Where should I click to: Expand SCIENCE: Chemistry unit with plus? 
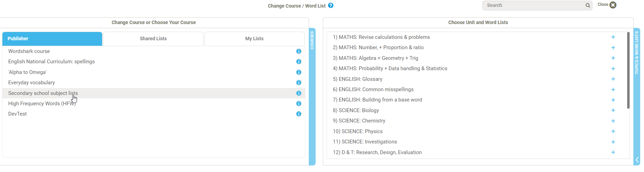pos(613,121)
